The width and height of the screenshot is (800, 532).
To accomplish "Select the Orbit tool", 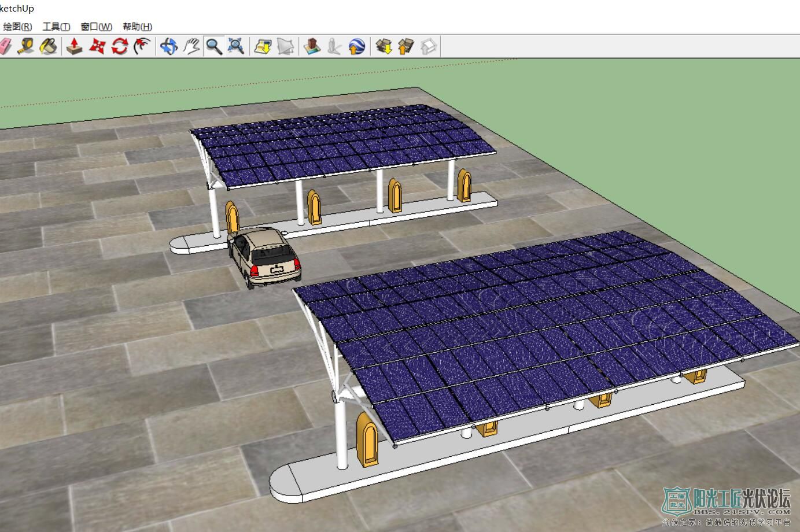I will tap(169, 46).
